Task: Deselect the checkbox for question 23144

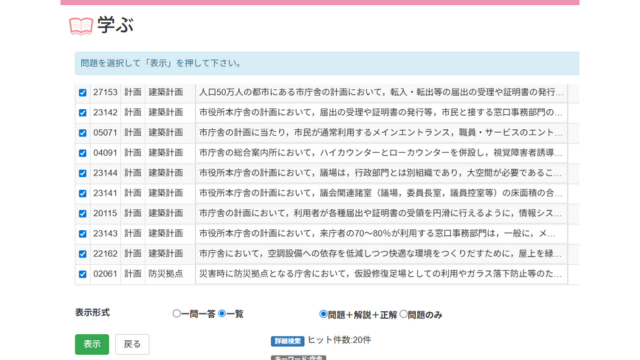Action: tap(82, 173)
